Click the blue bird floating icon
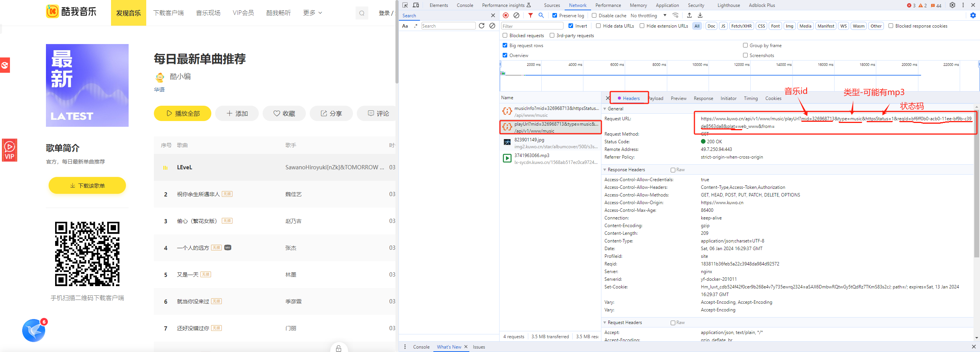 pos(34,330)
